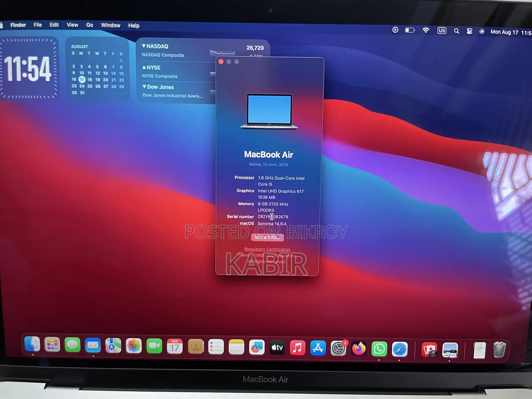The width and height of the screenshot is (532, 399).
Task: Click the '8 GB 2133 MHz' memory value
Action: pos(273,204)
